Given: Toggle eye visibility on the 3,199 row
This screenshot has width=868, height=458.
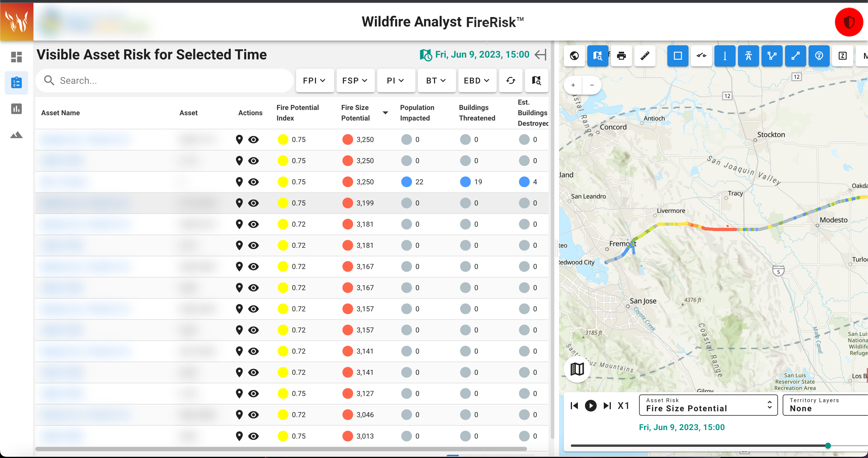Looking at the screenshot, I should [x=253, y=203].
